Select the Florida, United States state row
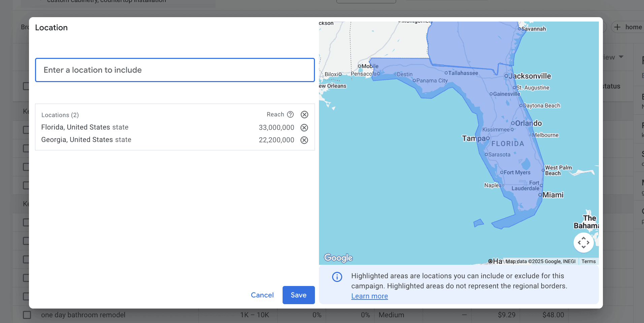The width and height of the screenshot is (644, 323). coord(175,128)
